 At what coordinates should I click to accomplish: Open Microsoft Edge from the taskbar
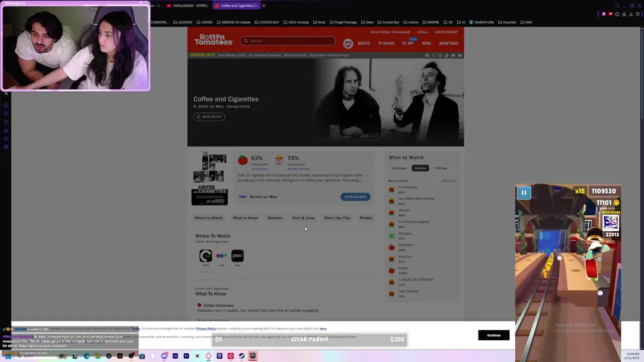click(x=87, y=356)
